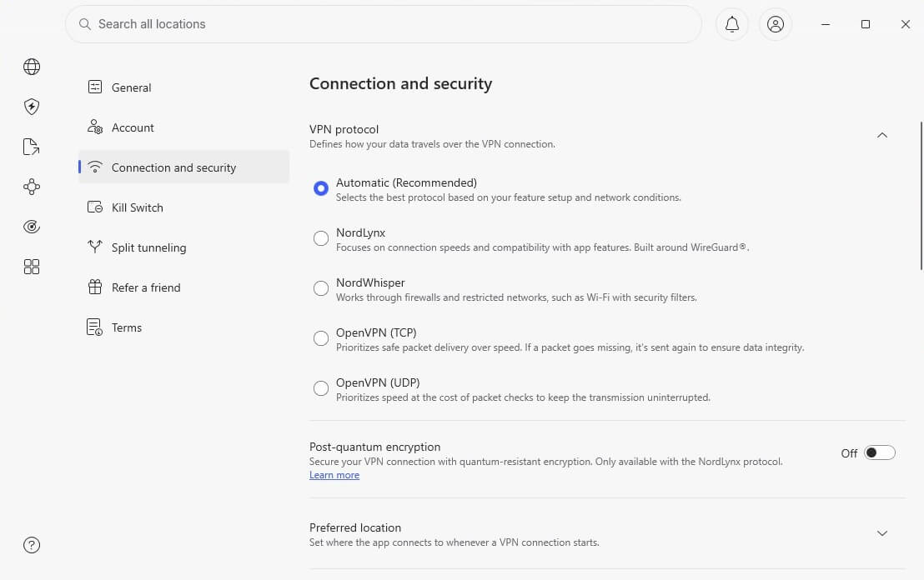The width and height of the screenshot is (924, 580).
Task: Open the user profile icon
Action: coord(776,24)
